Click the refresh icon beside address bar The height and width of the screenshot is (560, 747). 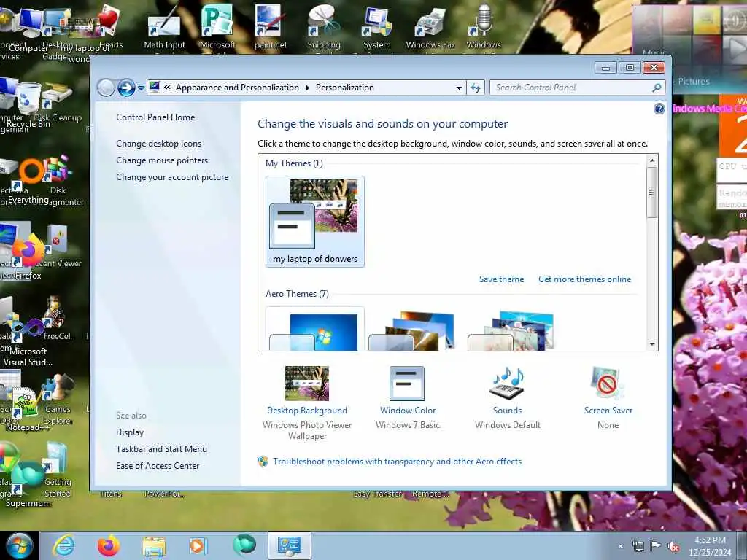476,87
